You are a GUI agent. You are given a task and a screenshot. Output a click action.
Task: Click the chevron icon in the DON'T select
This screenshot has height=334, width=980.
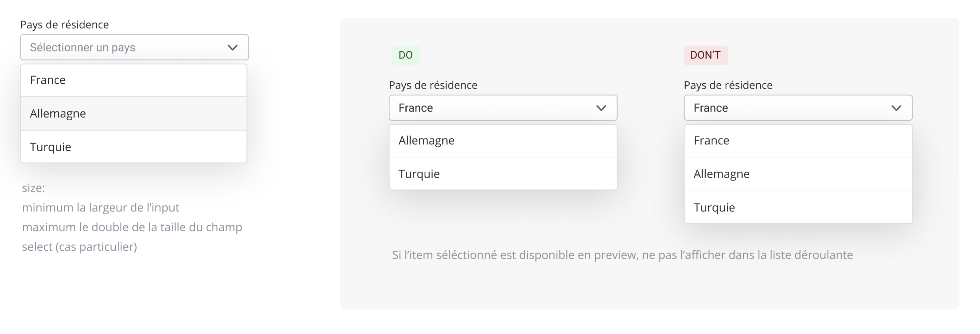pyautogui.click(x=897, y=108)
